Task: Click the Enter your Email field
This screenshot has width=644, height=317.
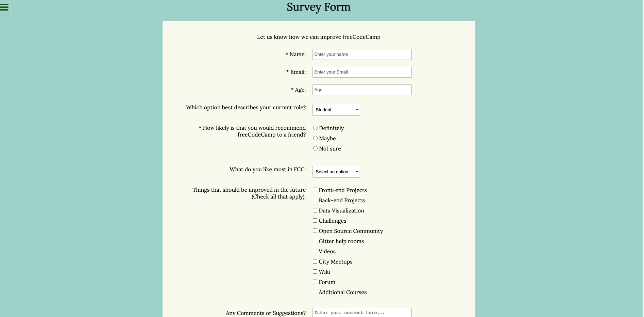Action: pyautogui.click(x=362, y=72)
